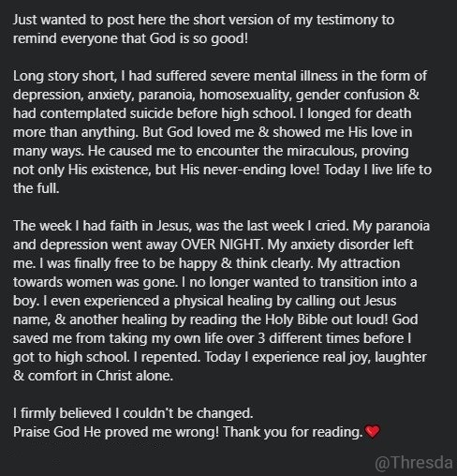Click the phrase "The week I had faith in Jesus"

(101, 226)
